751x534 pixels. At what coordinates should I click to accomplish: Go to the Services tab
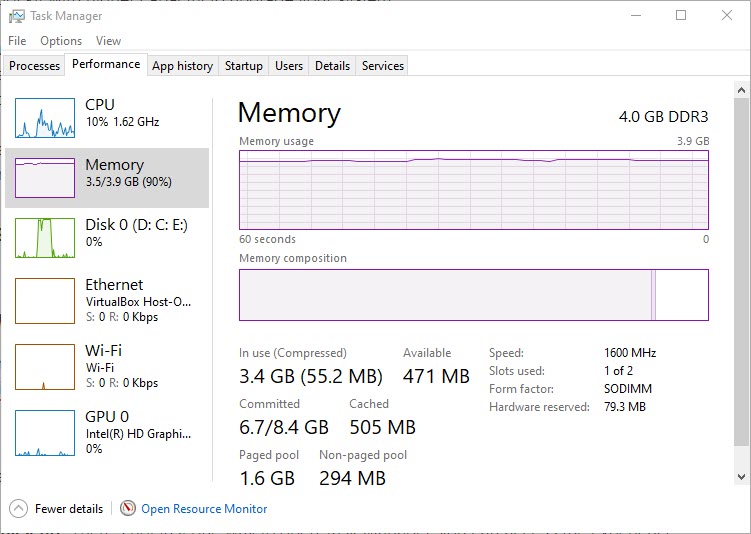click(383, 66)
